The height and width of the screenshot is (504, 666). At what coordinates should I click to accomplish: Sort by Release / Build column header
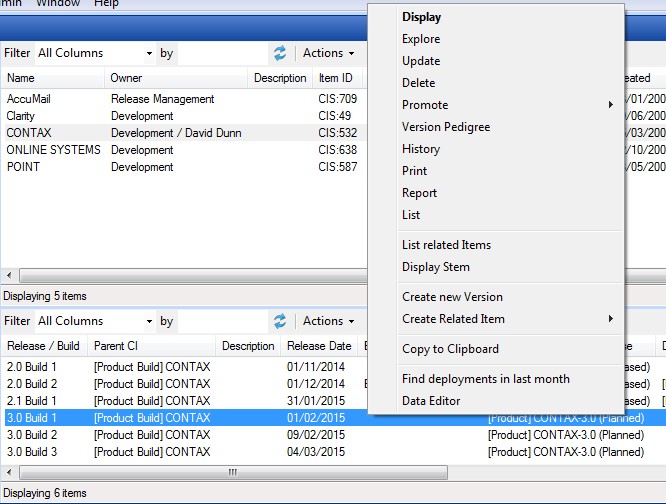point(44,346)
